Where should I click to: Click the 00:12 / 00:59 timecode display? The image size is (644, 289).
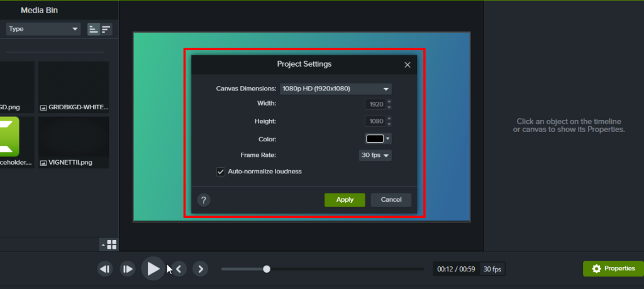[456, 270]
